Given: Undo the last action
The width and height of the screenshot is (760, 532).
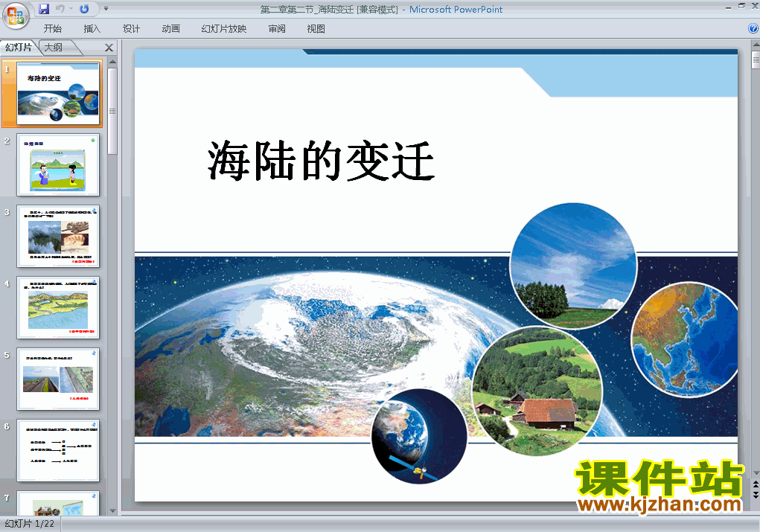Looking at the screenshot, I should [x=60, y=9].
